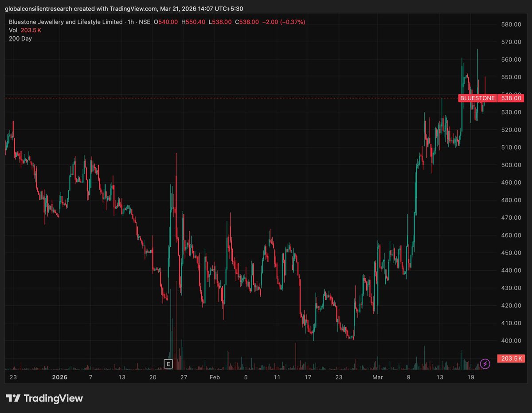Click the 'Vol' indicator label
532x413 pixels.
click(13, 30)
